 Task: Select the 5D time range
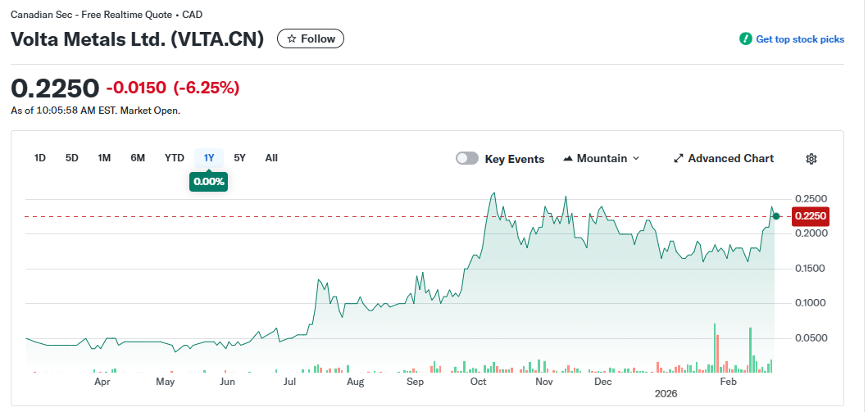pyautogui.click(x=71, y=158)
